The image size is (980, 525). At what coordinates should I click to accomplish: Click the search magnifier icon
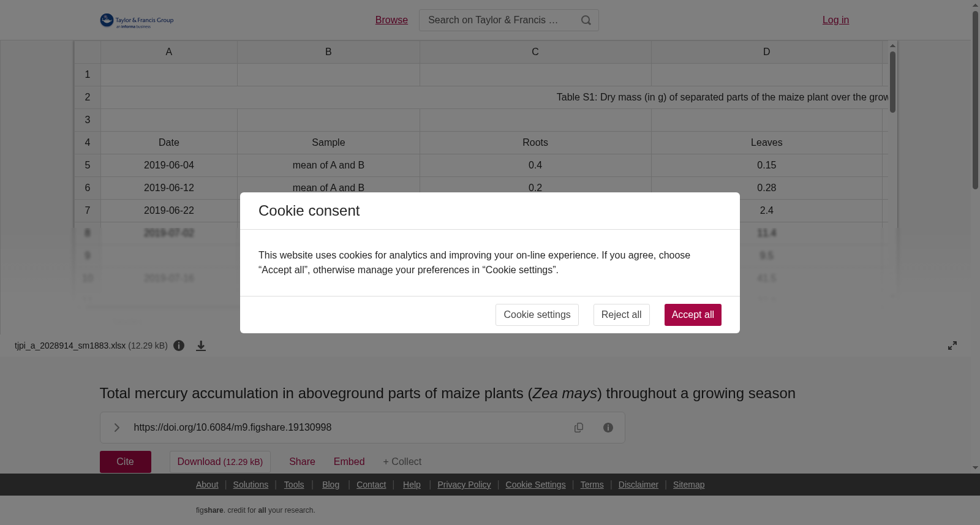click(x=586, y=20)
